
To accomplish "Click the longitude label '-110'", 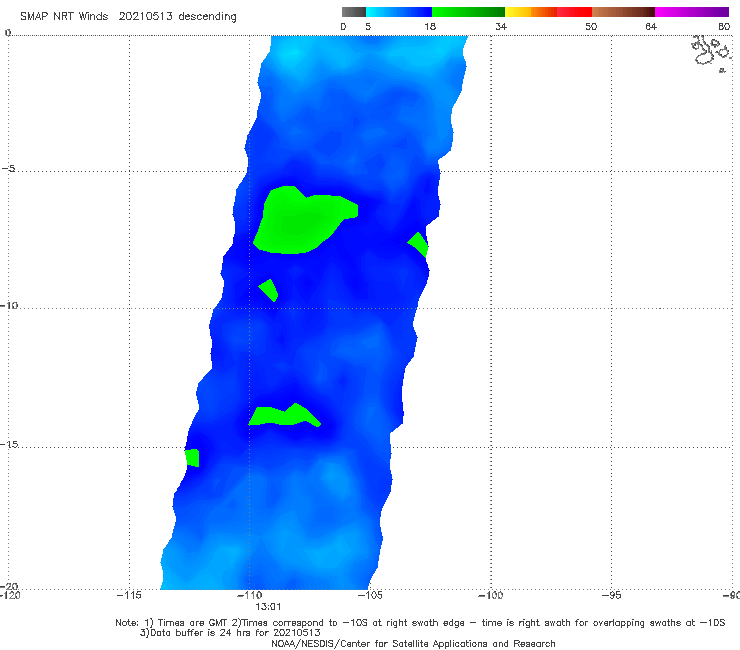I will pyautogui.click(x=250, y=595).
